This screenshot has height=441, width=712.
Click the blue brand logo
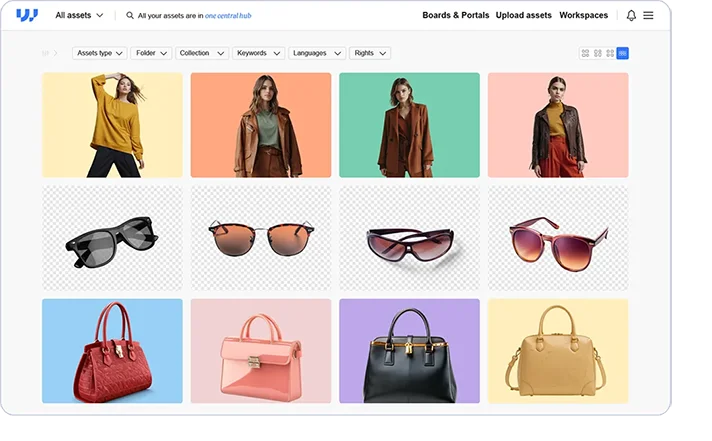pyautogui.click(x=27, y=15)
